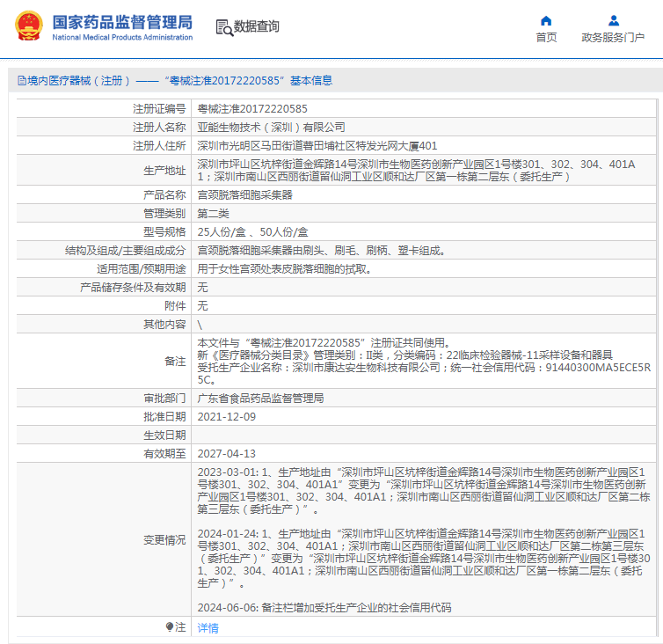Click the 有效期至 label
663x644 pixels.
(164, 454)
